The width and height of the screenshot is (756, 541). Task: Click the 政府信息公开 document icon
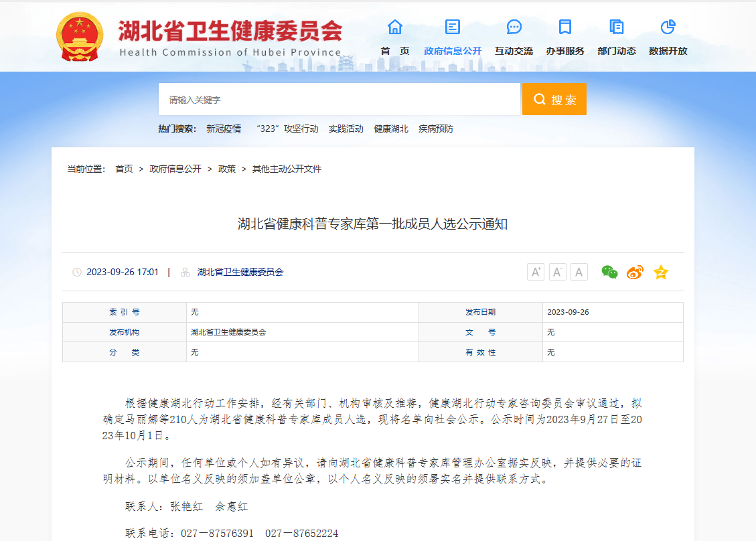[453, 27]
